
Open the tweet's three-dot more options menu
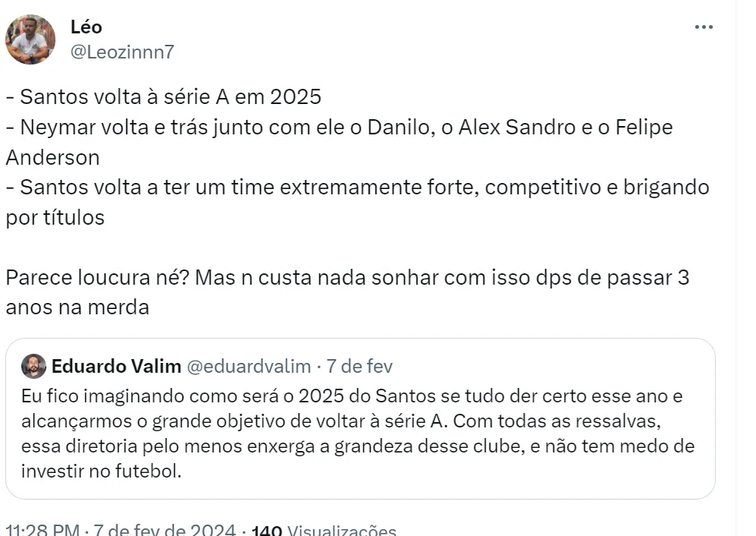click(704, 27)
